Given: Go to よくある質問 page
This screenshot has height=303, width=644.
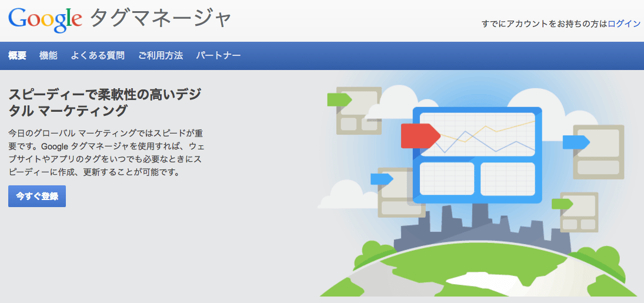Looking at the screenshot, I should tap(98, 55).
